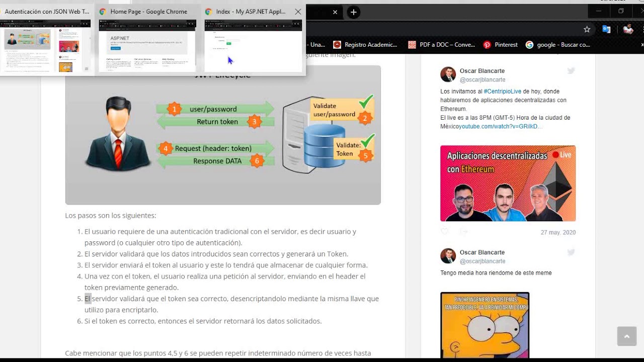Click the tweet text 'Tengo media hora riendome de este meme'
Image resolution: width=644 pixels, height=362 pixels.
496,273
